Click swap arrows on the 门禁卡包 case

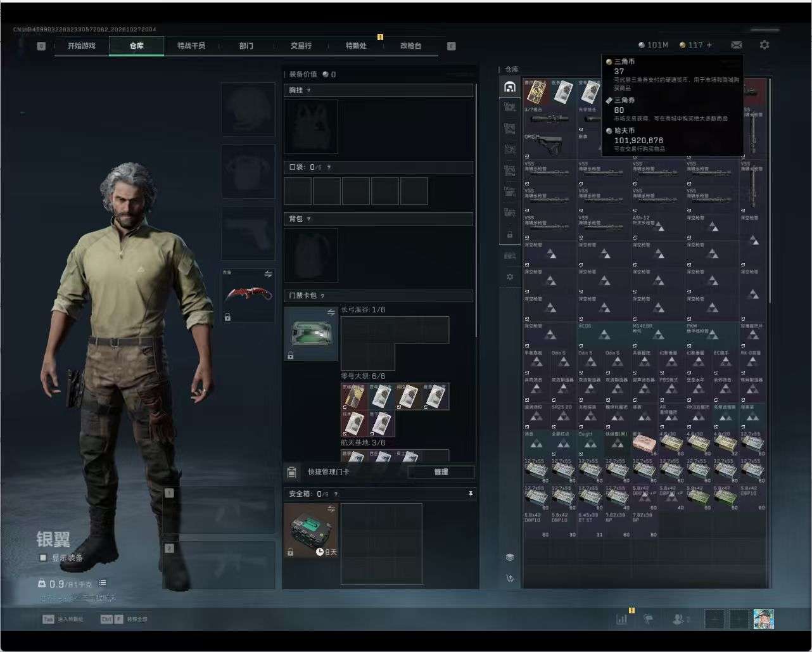[331, 312]
